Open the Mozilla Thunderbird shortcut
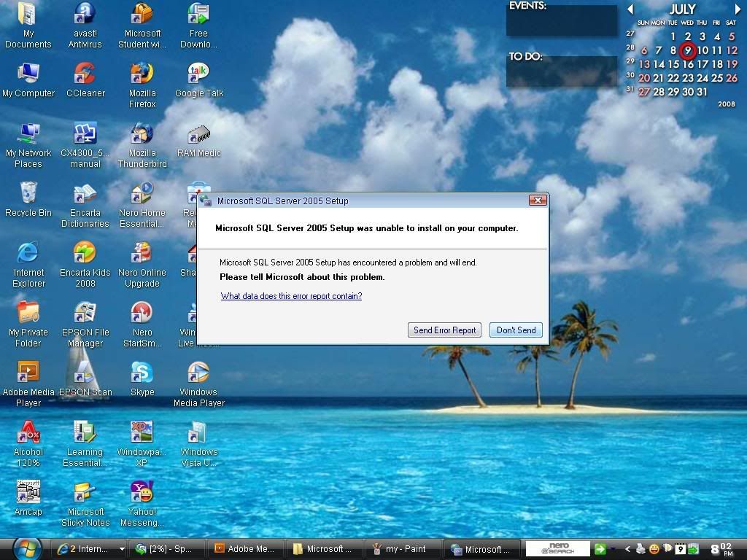 142,135
